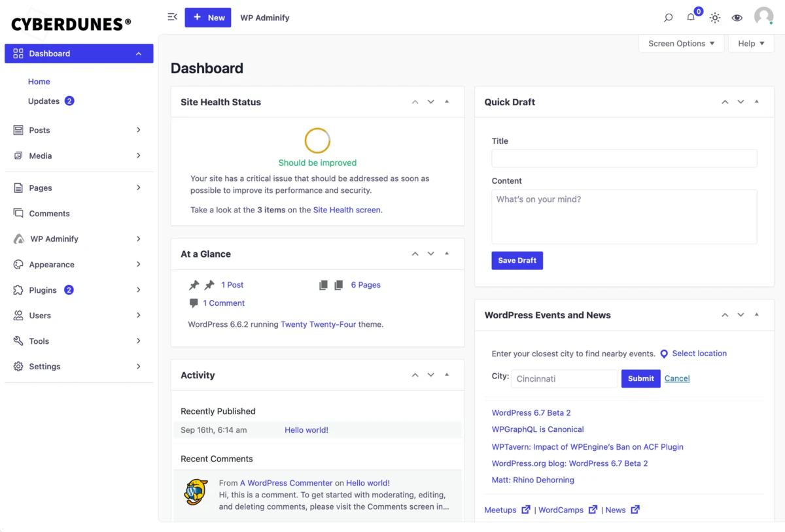Open the Help dropdown

coord(751,44)
